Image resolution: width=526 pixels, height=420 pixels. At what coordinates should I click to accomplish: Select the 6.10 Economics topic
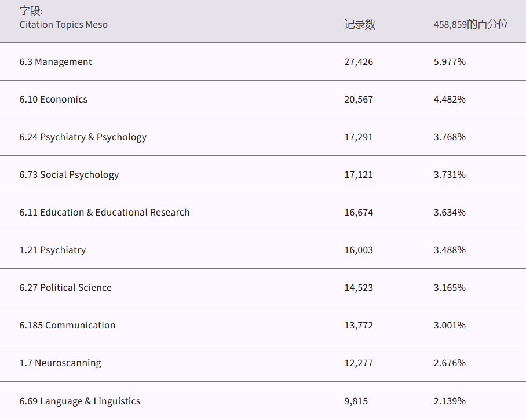[x=53, y=100]
